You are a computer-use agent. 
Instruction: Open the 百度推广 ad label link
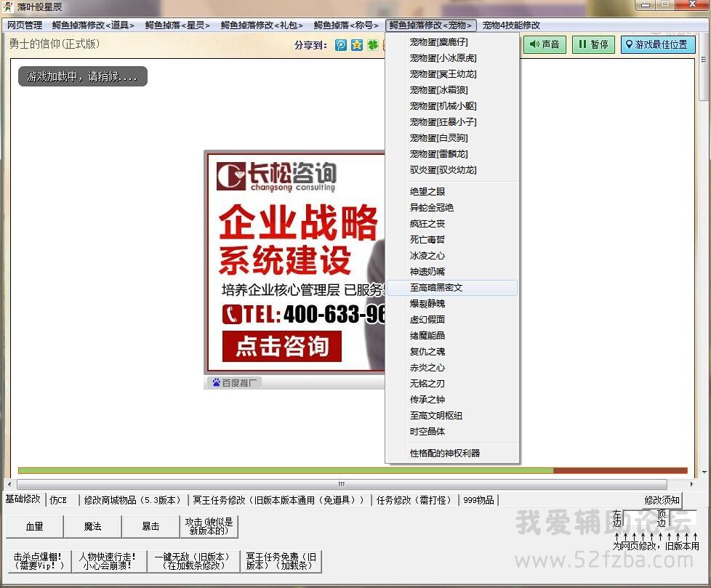pos(235,383)
